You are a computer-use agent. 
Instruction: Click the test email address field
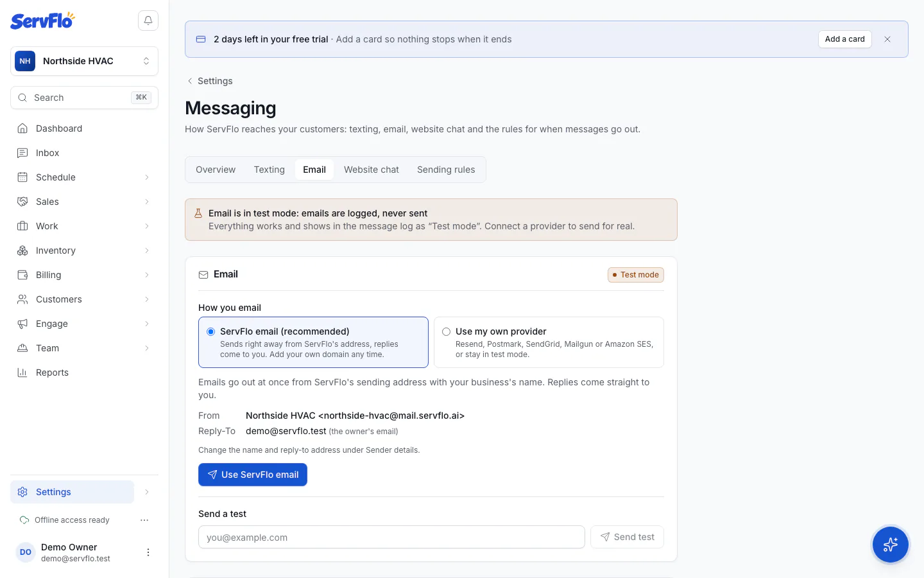click(x=391, y=537)
